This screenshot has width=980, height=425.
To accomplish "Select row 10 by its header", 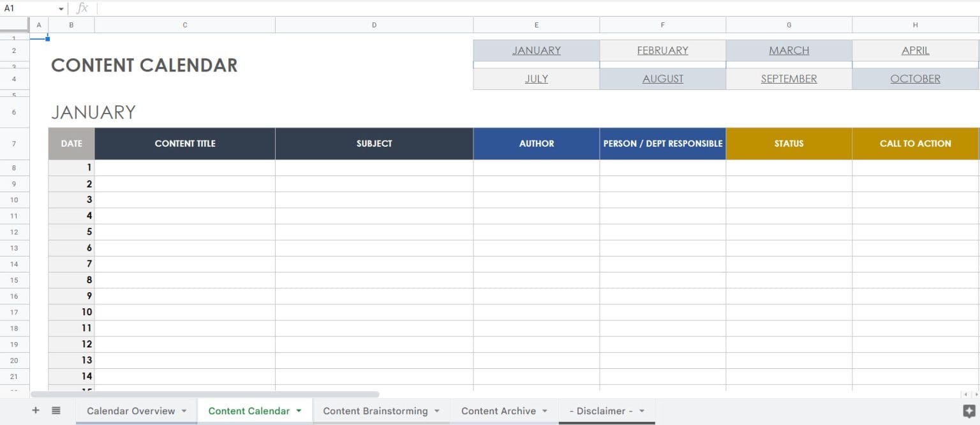I will point(14,200).
